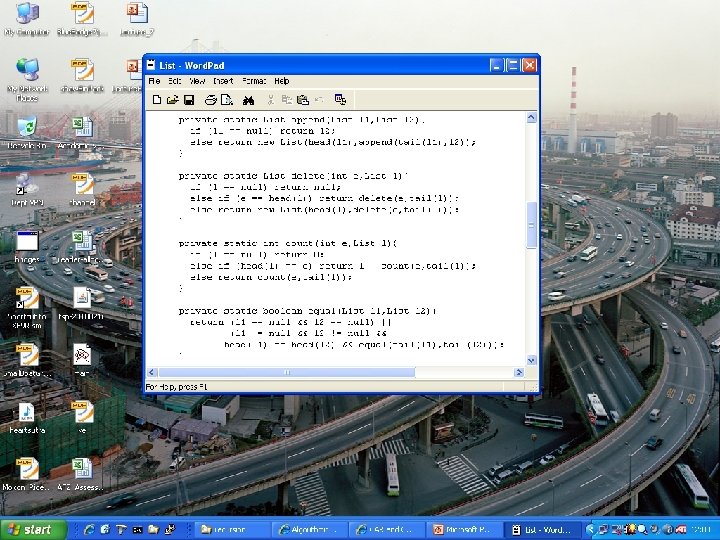Place cursor in 'private static List delete' line
The height and width of the screenshot is (540, 720).
click(x=293, y=175)
